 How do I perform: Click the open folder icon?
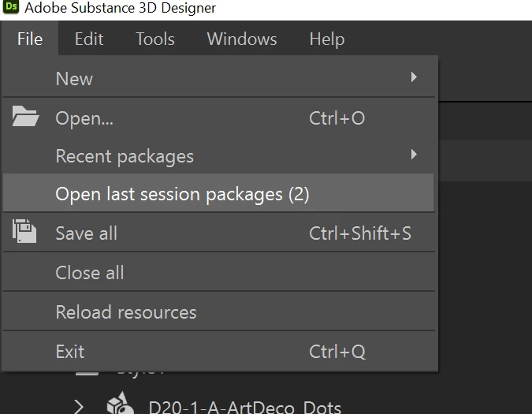point(25,117)
